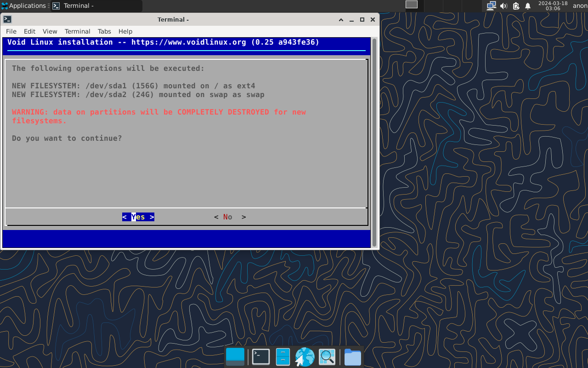Open the volume control tray icon
The height and width of the screenshot is (368, 588).
(x=503, y=6)
